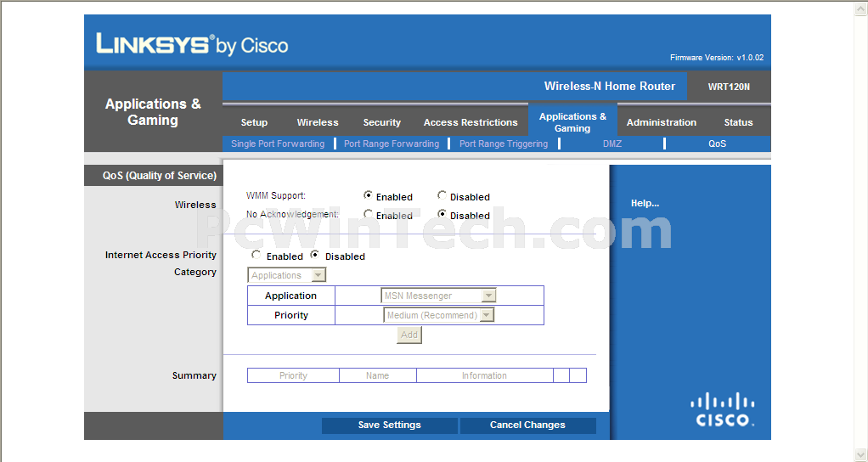Click the scrollbar up arrow

861,8
